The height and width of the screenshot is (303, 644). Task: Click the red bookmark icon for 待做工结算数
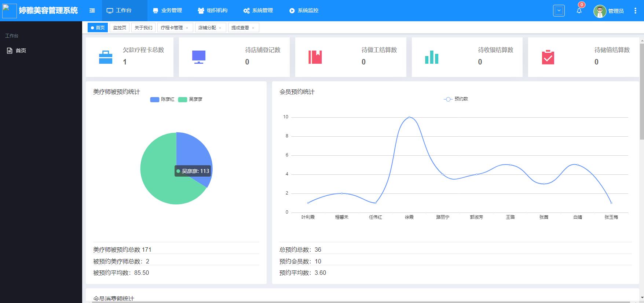click(315, 57)
